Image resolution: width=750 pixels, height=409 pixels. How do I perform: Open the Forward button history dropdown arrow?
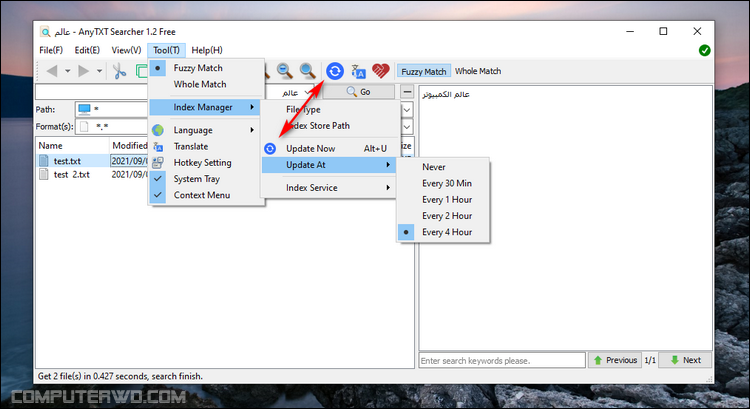tap(99, 71)
